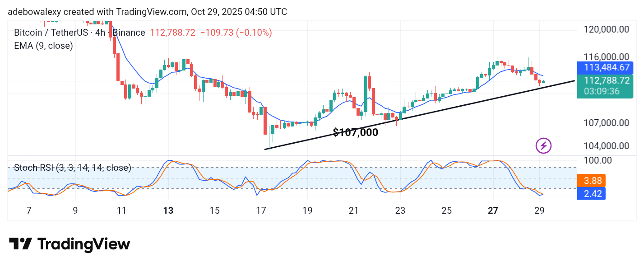Click the purple lightning bolt icon
Viewport: 644px width, 267px height.
[543, 146]
